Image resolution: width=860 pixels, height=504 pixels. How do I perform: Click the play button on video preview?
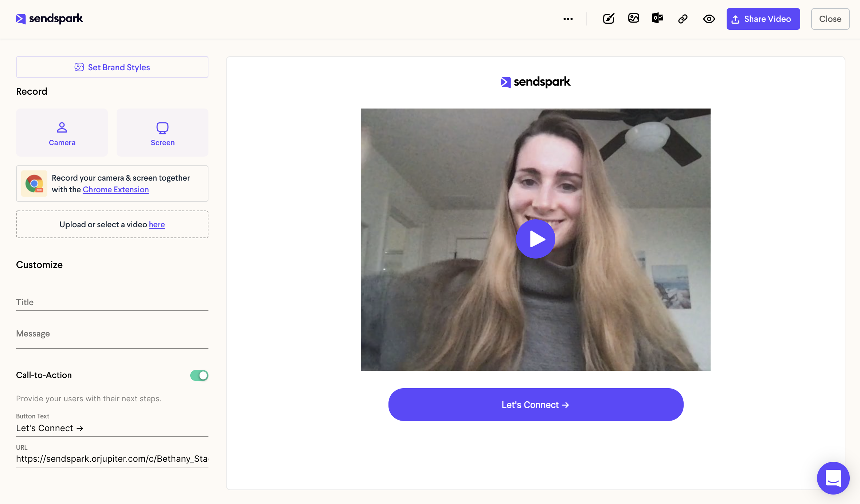point(535,239)
